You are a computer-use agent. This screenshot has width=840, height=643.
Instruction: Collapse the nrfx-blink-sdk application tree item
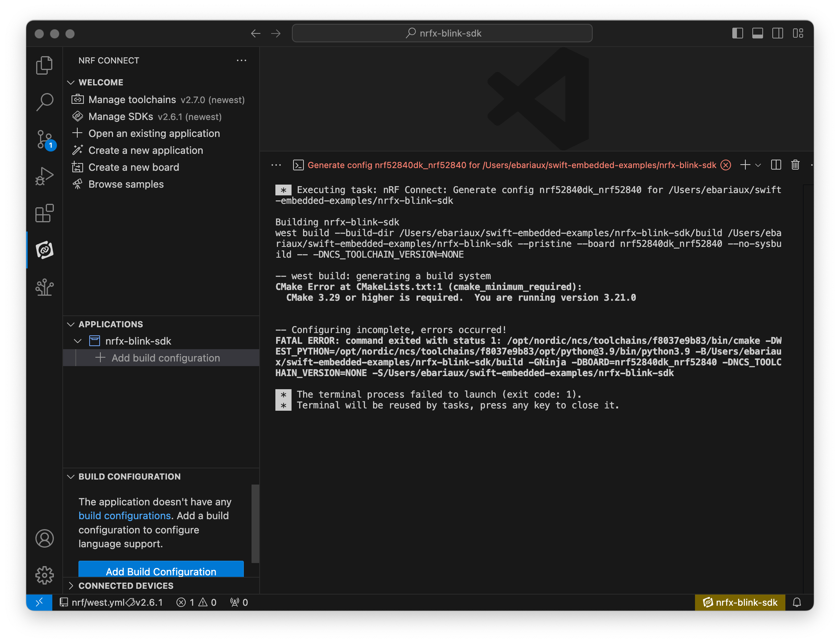pos(78,341)
